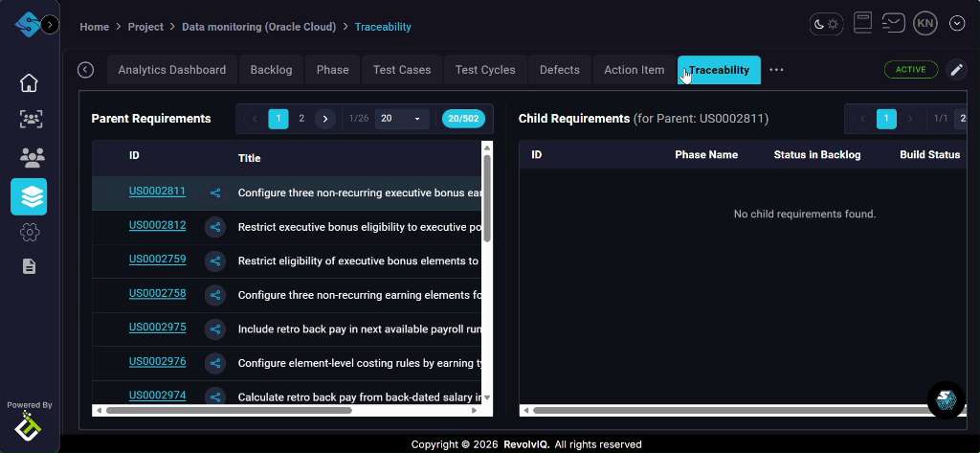The height and width of the screenshot is (453, 980).
Task: Click Parent Requirements horizontal scrollbar thumb
Action: [229, 411]
